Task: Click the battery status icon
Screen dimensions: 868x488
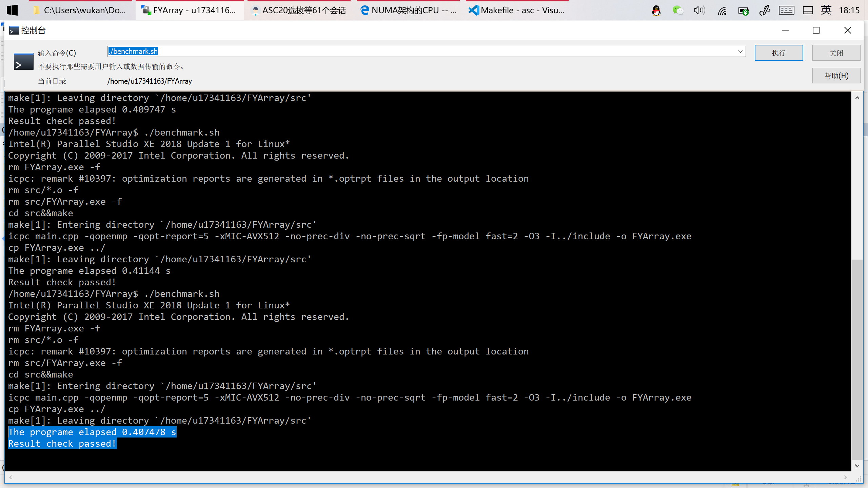Action: pyautogui.click(x=743, y=11)
